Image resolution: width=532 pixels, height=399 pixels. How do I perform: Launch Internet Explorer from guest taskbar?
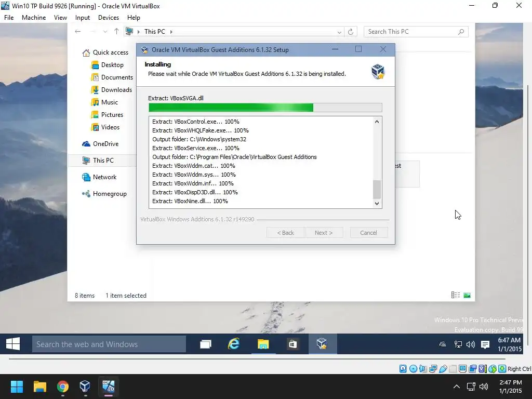coord(234,344)
